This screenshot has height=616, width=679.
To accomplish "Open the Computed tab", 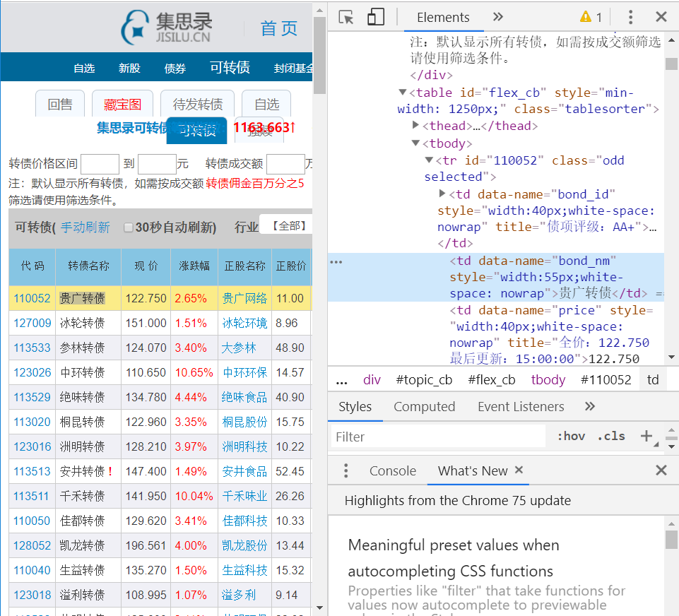I will (x=425, y=407).
